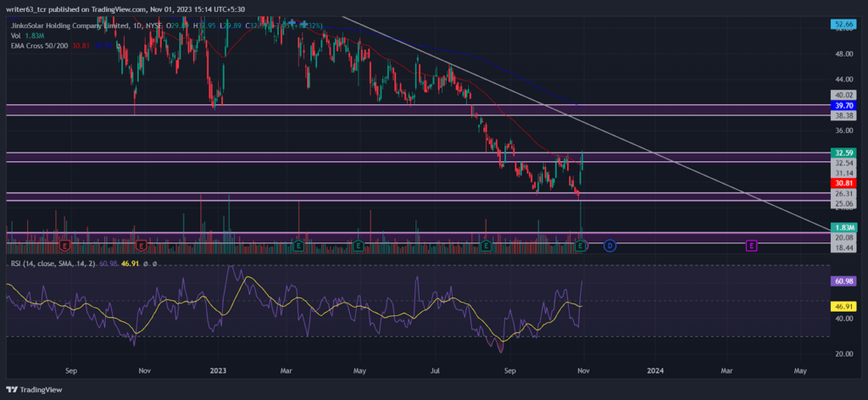Viewport: 868px width, 400px height.
Task: Click the 26.31 price axis label
Action: click(843, 193)
